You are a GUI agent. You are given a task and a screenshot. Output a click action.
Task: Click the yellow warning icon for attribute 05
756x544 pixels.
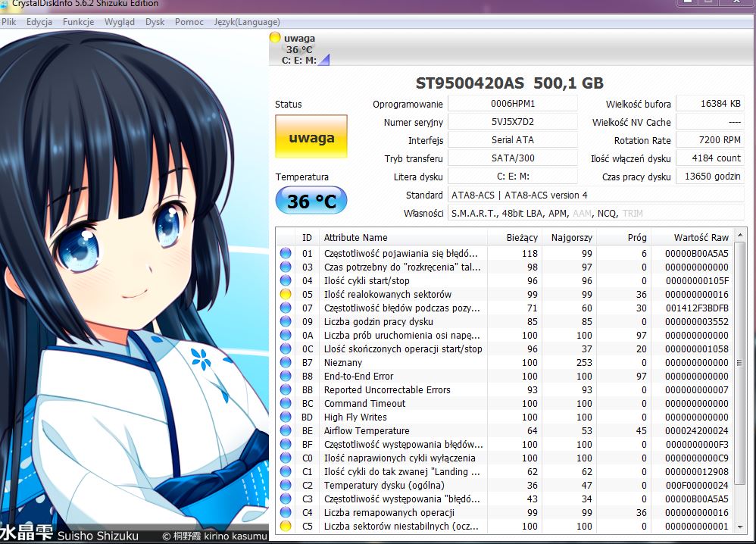pyautogui.click(x=286, y=294)
